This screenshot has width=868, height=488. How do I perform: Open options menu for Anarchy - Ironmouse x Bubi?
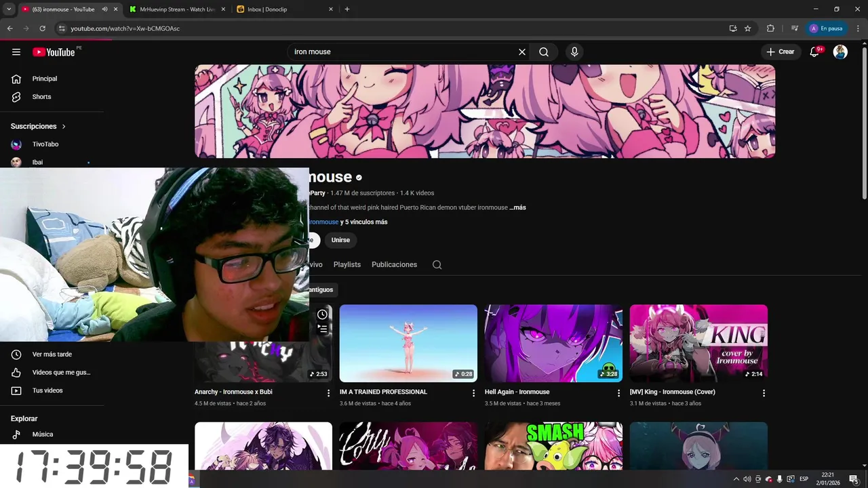click(328, 393)
